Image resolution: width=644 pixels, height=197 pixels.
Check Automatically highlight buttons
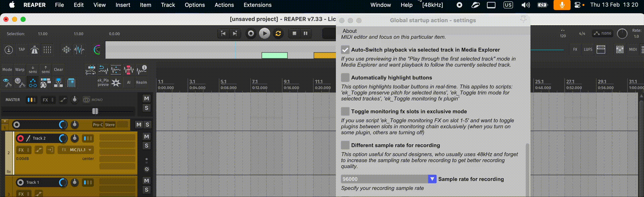point(345,78)
